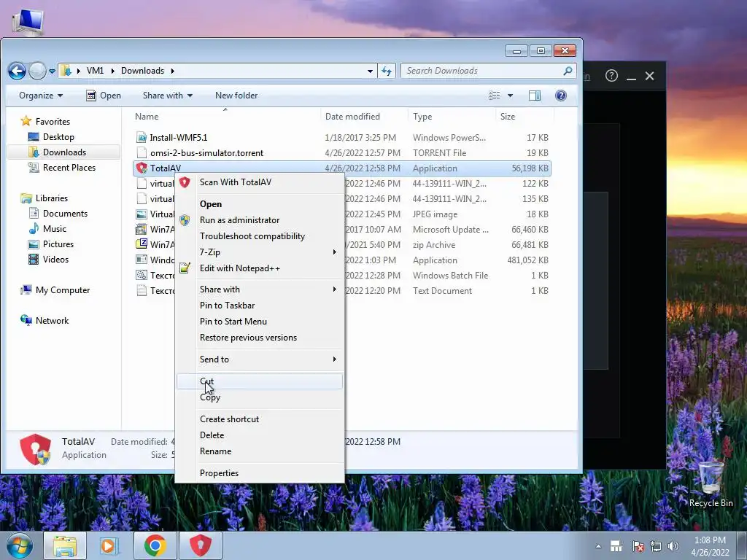Sort by the Date modified column header
Viewport: 747px width, 560px height.
click(x=352, y=117)
